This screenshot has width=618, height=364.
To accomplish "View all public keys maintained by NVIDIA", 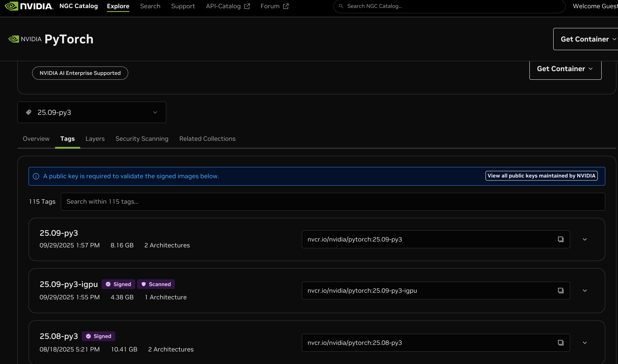I will 541,176.
